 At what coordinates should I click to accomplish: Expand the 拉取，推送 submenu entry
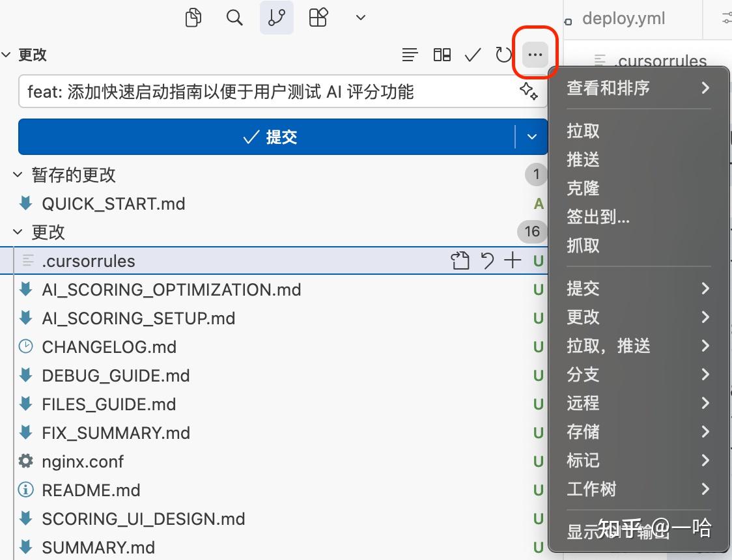(x=639, y=346)
